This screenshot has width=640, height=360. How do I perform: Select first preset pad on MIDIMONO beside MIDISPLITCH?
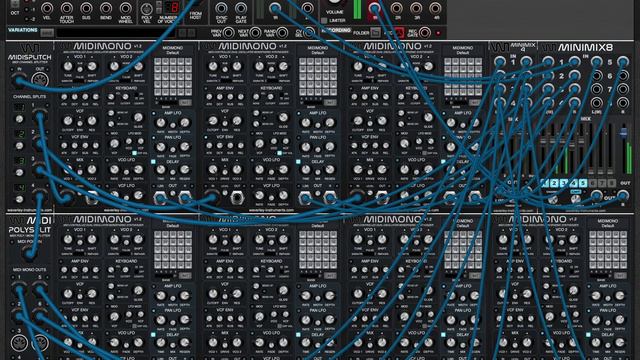pos(158,62)
